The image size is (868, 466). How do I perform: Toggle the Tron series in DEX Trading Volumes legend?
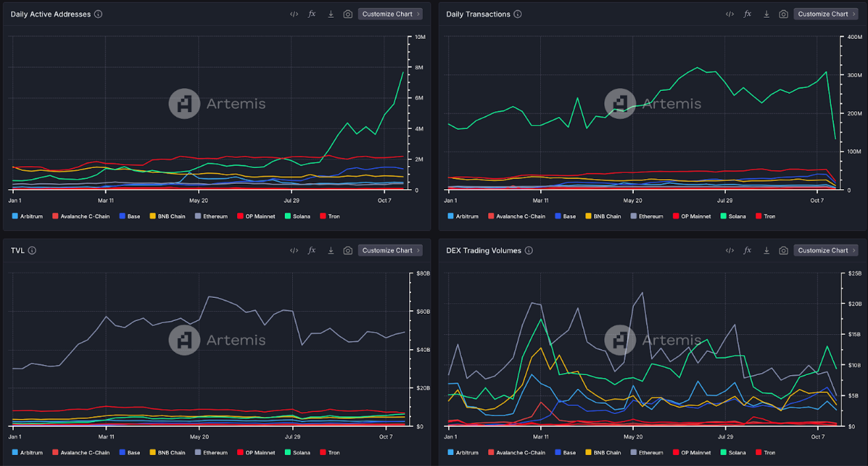pyautogui.click(x=766, y=452)
